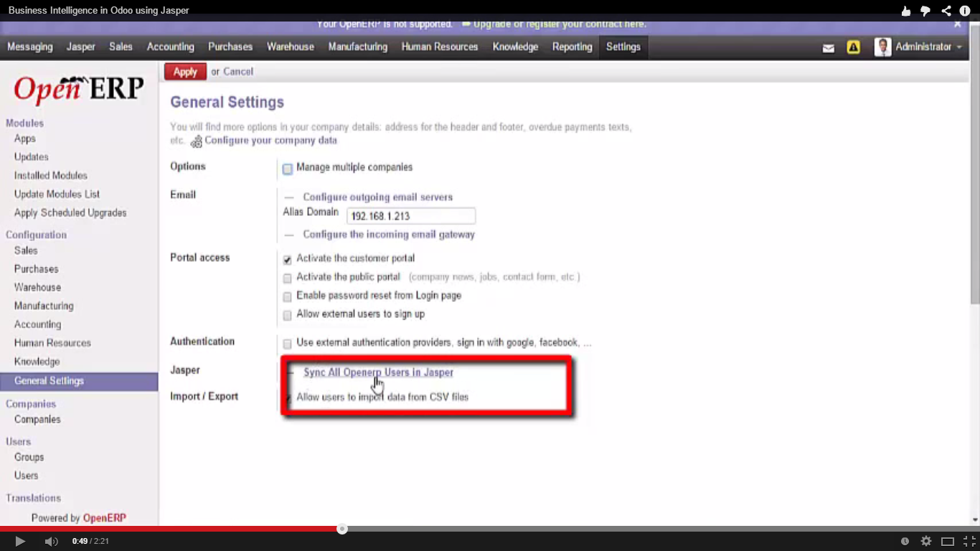The width and height of the screenshot is (980, 551).
Task: Open Configure outgoing email servers
Action: tap(377, 197)
